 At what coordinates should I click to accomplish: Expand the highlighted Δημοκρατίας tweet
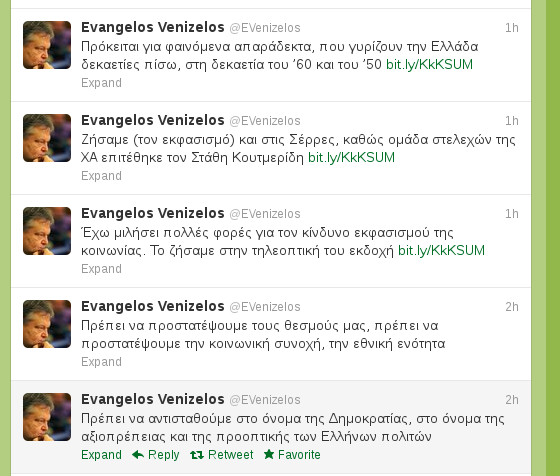(x=101, y=455)
